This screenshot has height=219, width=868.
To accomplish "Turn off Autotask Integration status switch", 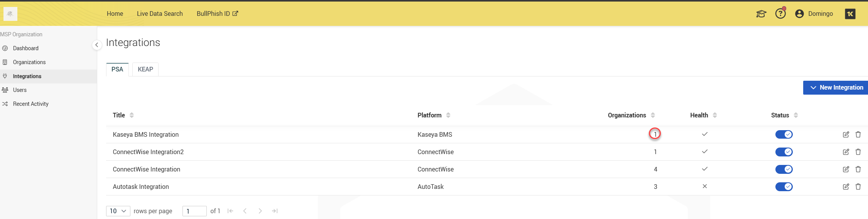I will pyautogui.click(x=784, y=187).
